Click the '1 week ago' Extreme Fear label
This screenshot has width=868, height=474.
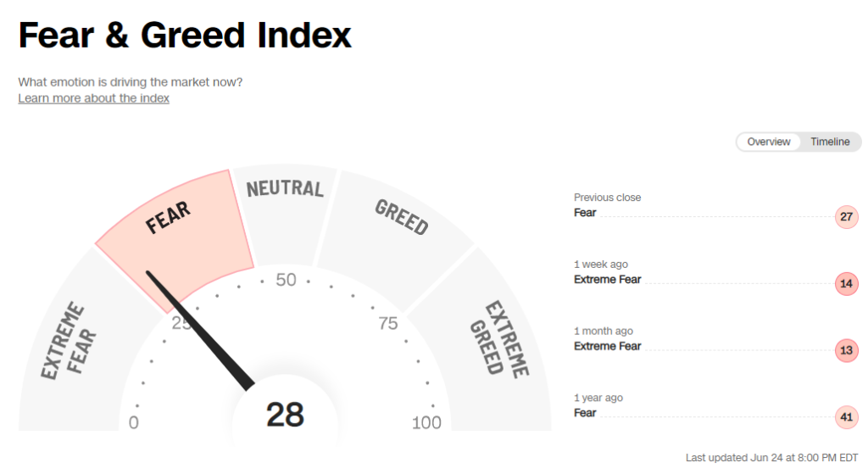click(607, 280)
